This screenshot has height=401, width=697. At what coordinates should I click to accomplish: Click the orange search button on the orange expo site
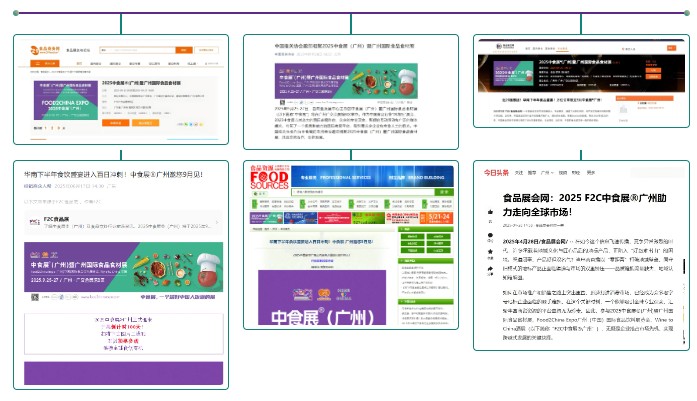tap(184, 50)
